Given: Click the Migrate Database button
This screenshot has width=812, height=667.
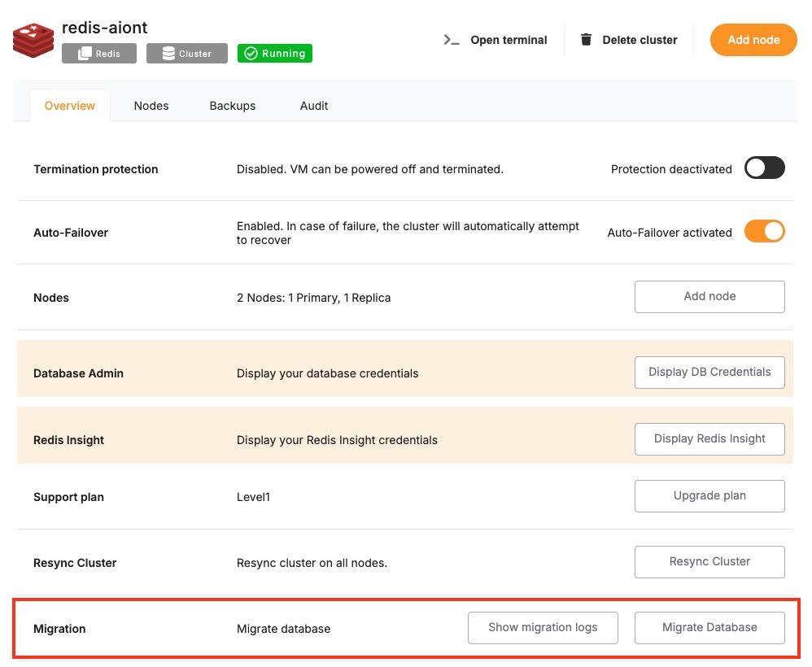Looking at the screenshot, I should [x=709, y=627].
